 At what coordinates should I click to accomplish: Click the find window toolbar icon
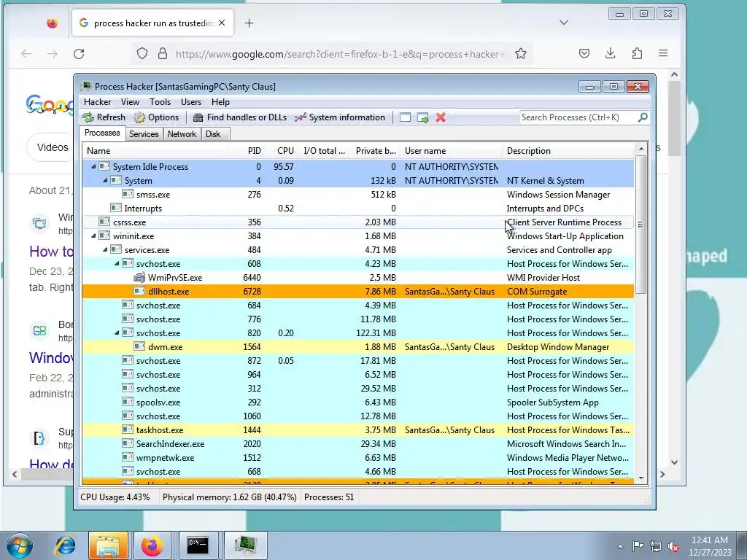tap(405, 117)
